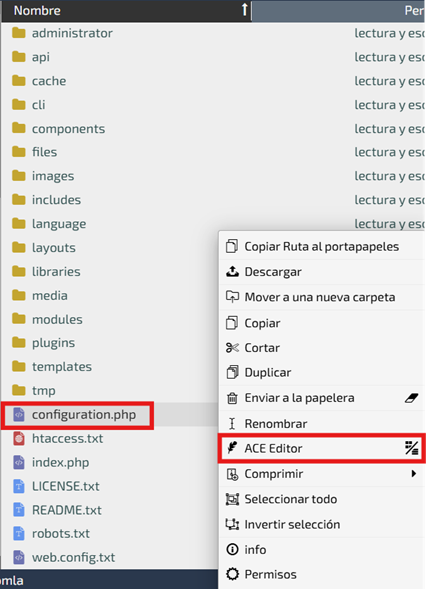426x589 pixels.
Task: Click the eraser icon beside Enviar a la papelera
Action: click(x=412, y=398)
